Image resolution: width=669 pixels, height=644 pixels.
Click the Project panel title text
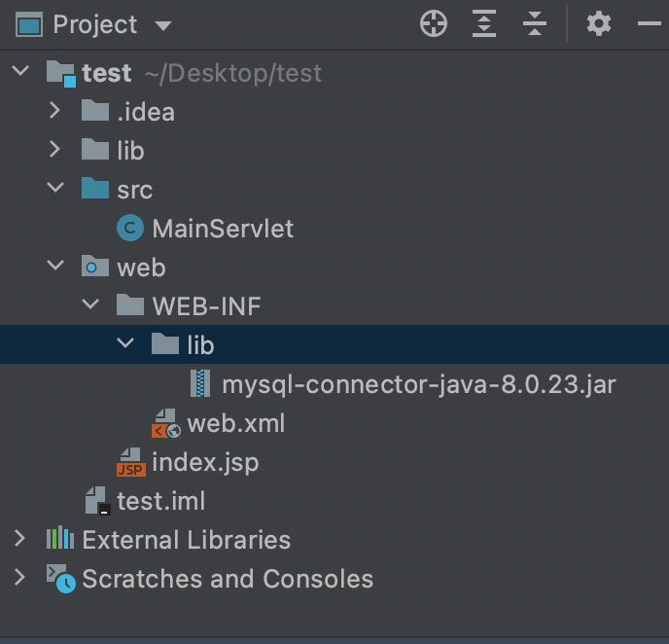pos(94,24)
